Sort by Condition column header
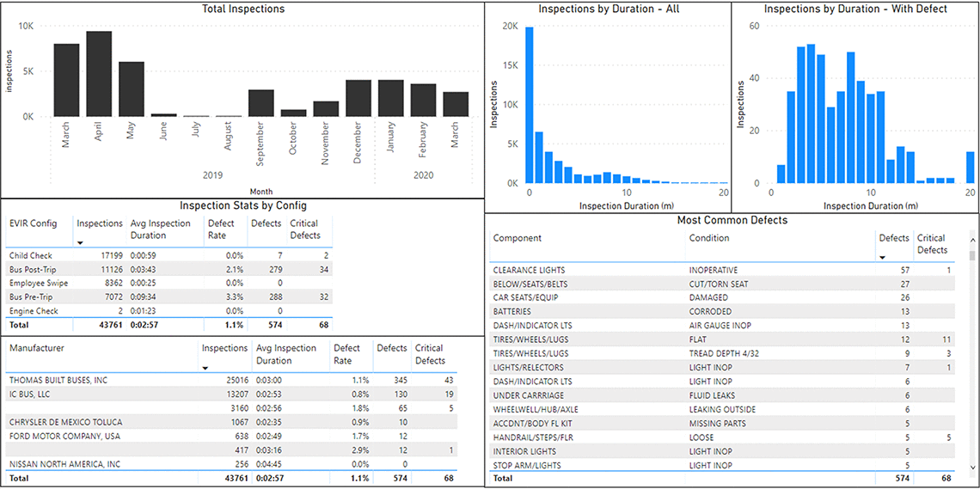Image resolution: width=980 pixels, height=489 pixels. (x=709, y=238)
